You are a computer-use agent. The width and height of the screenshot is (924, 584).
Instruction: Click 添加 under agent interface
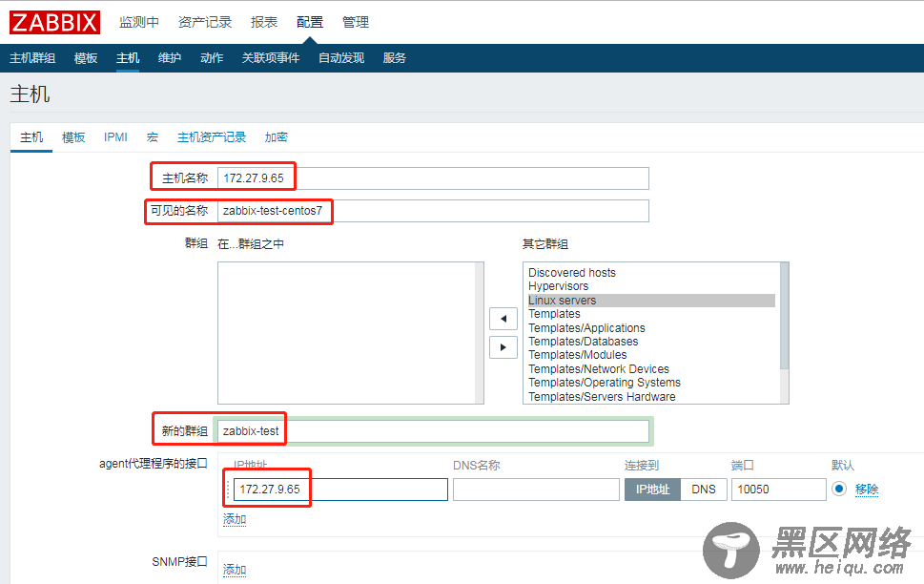pos(235,519)
